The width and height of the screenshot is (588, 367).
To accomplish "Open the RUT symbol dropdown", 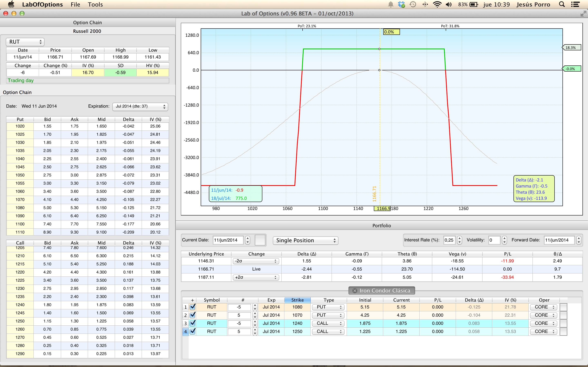I will coord(25,42).
